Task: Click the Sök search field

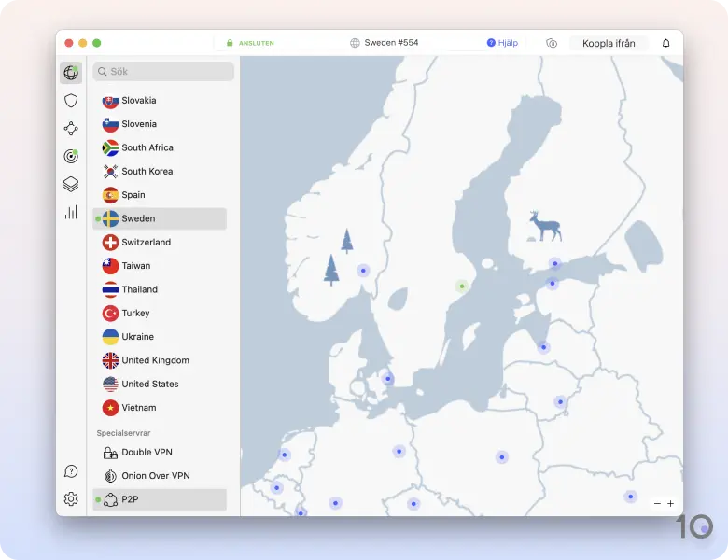Action: (163, 72)
